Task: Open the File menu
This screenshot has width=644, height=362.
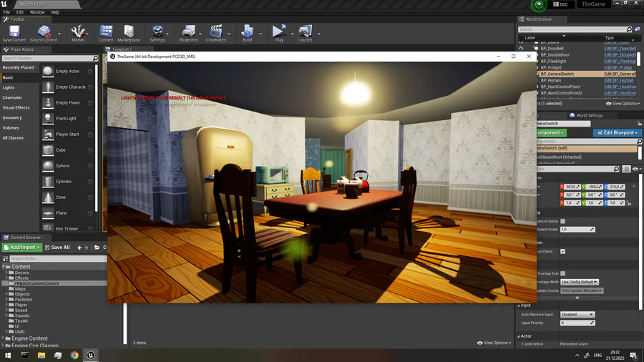Action: [x=6, y=12]
